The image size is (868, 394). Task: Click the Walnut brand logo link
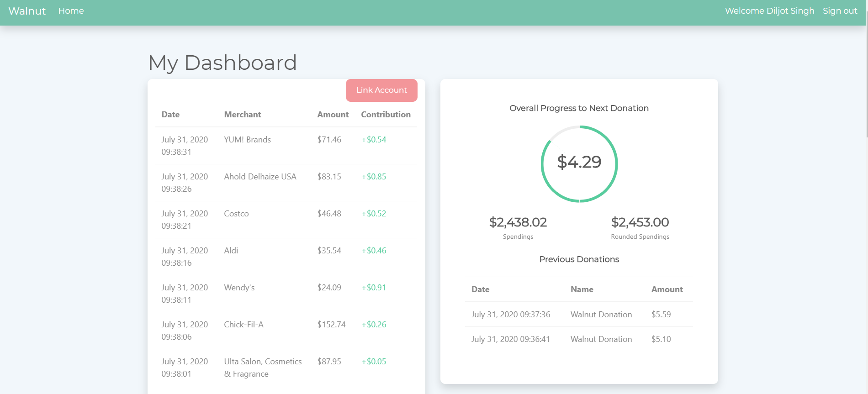click(x=27, y=11)
